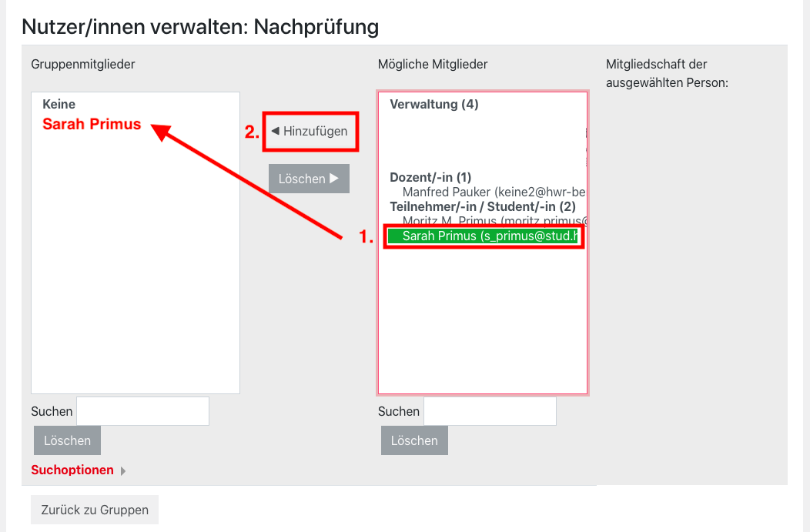Click the Dozent/-in (1) group header
The width and height of the screenshot is (810, 532).
pos(430,178)
